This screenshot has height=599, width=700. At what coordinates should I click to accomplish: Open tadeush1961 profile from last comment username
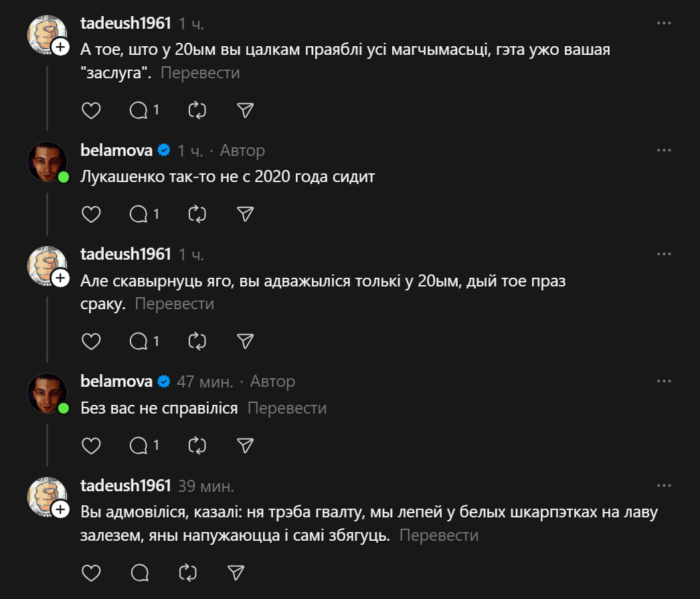126,485
